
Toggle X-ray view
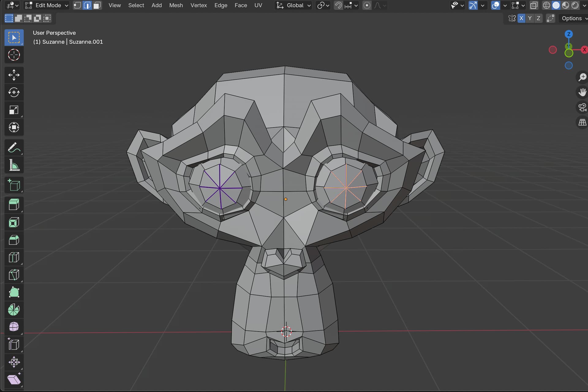click(534, 5)
